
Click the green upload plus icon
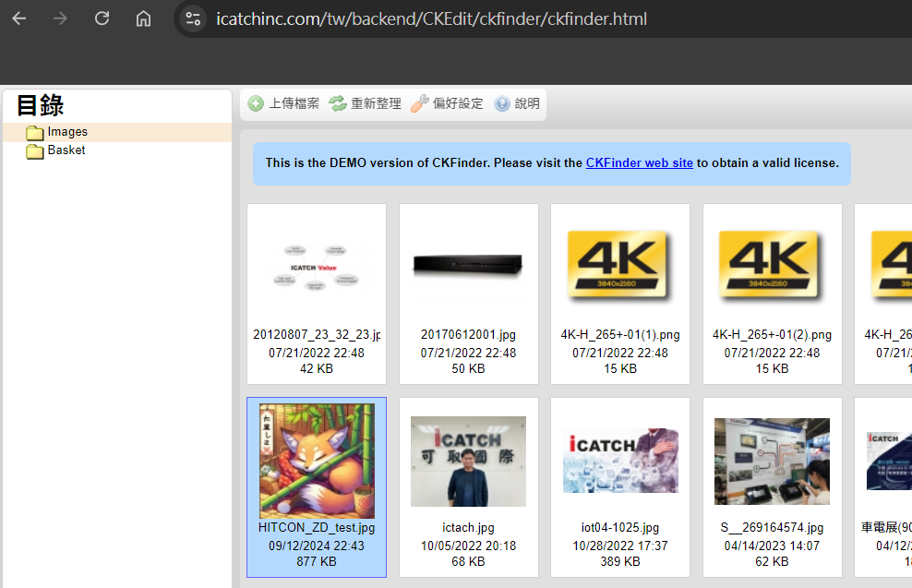pyautogui.click(x=256, y=103)
